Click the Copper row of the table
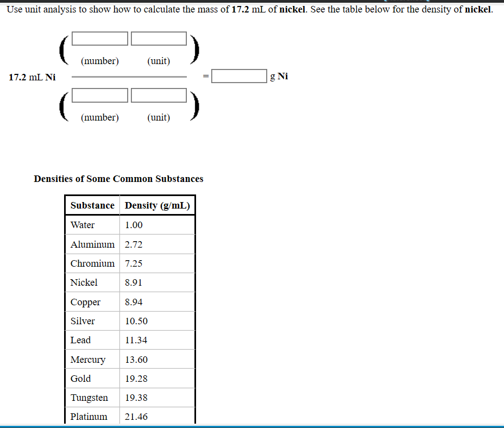 point(85,301)
